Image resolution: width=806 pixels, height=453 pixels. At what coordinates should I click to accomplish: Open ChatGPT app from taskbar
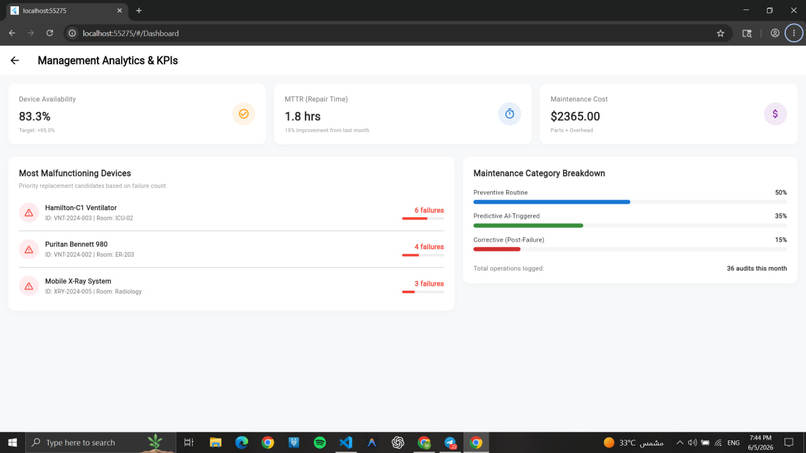[398, 442]
